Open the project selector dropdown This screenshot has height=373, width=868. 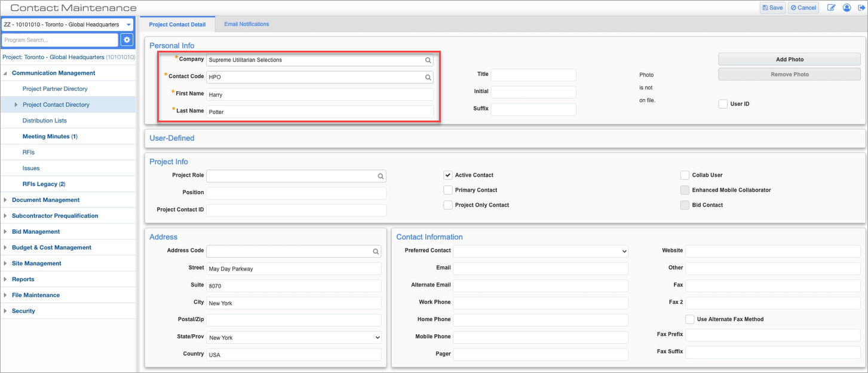point(68,24)
